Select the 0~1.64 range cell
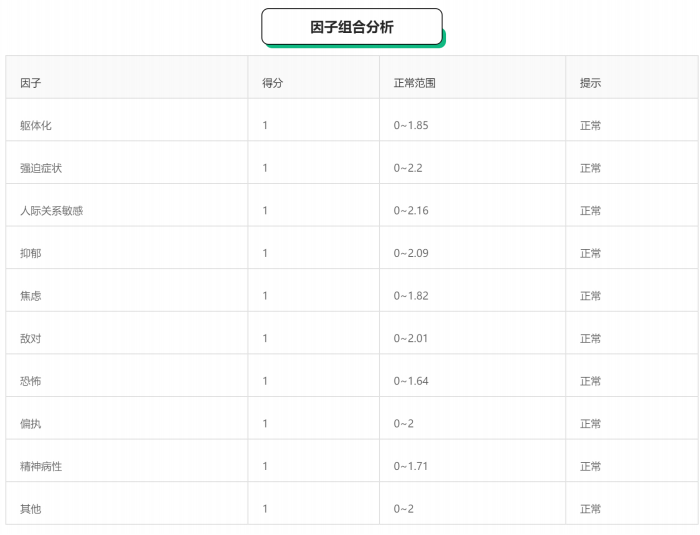700x535 pixels. pyautogui.click(x=411, y=381)
